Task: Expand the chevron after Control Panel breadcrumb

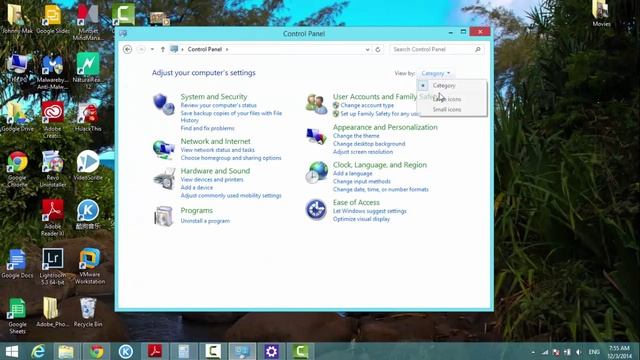Action: [x=227, y=49]
